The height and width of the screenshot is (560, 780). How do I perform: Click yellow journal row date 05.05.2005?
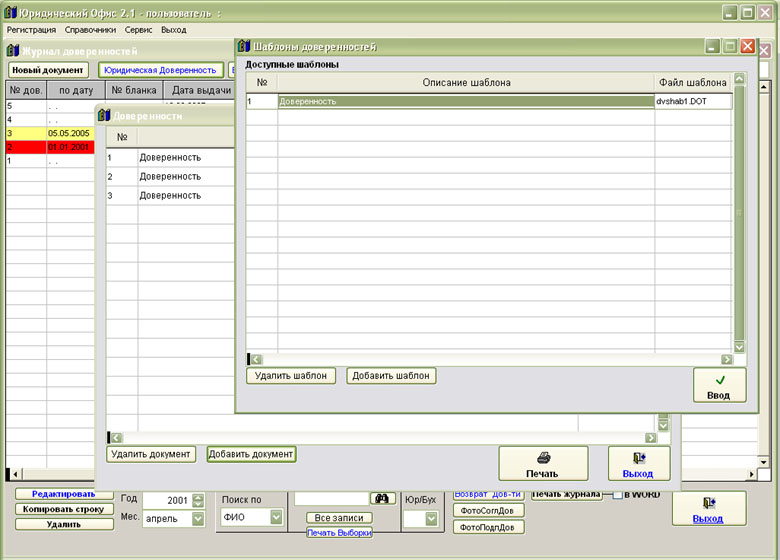tap(69, 133)
